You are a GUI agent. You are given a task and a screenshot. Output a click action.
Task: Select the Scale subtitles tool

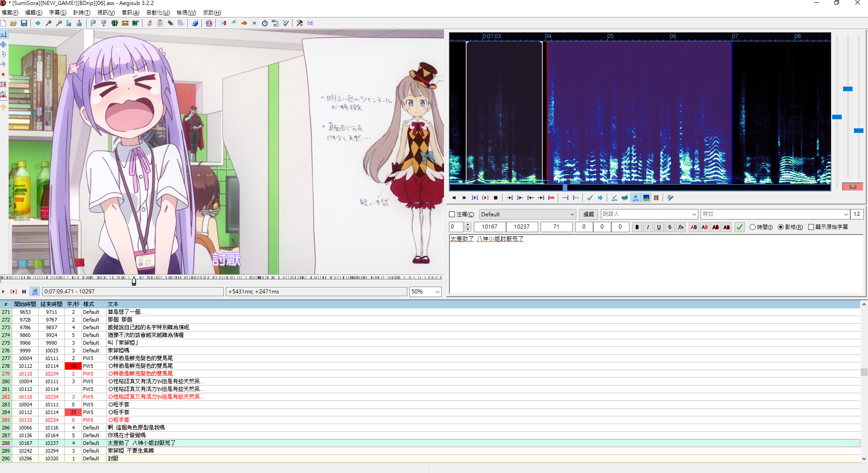coord(4,74)
